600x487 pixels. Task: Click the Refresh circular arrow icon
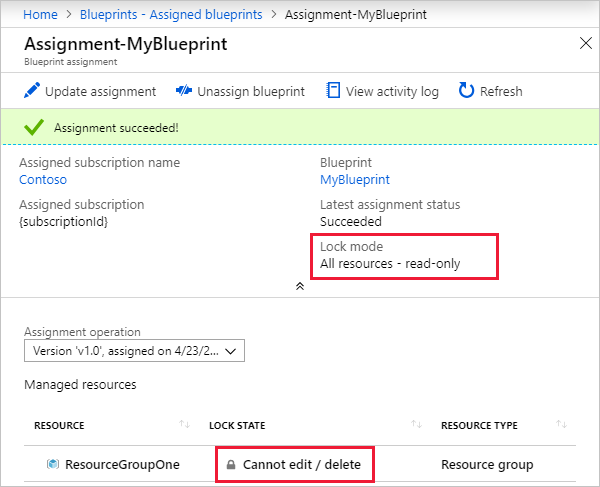pos(466,91)
